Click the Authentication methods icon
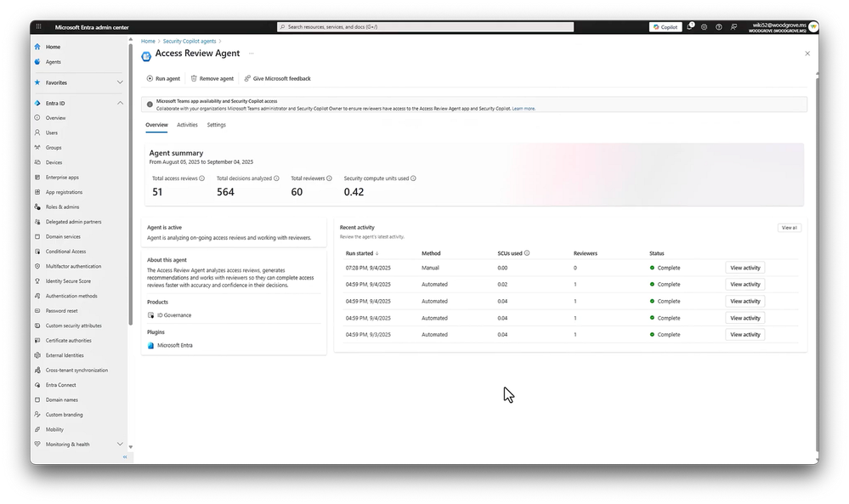Image resolution: width=849 pixels, height=504 pixels. click(37, 296)
